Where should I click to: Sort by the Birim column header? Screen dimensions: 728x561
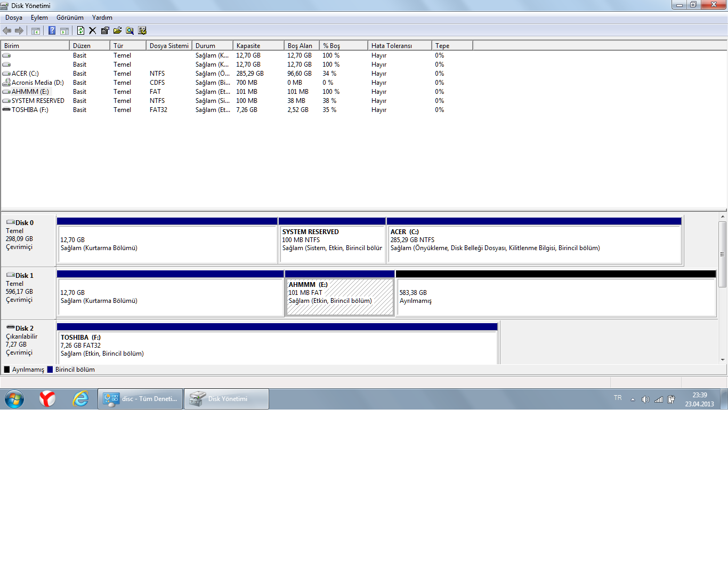point(35,46)
